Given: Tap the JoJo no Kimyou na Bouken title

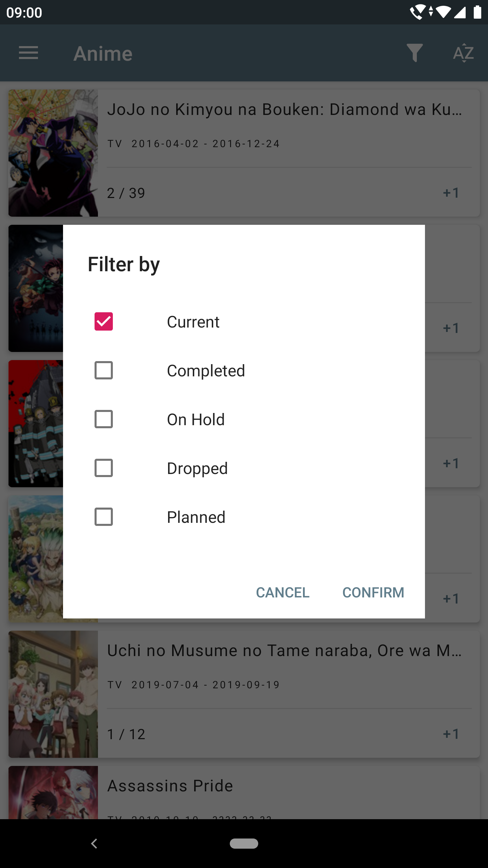Looking at the screenshot, I should coord(285,110).
